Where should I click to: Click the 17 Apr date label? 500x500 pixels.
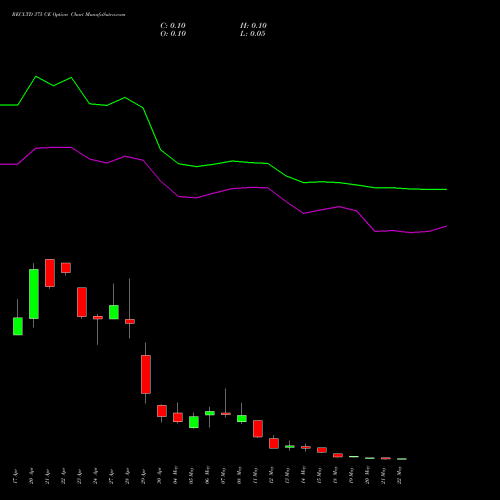16,477
